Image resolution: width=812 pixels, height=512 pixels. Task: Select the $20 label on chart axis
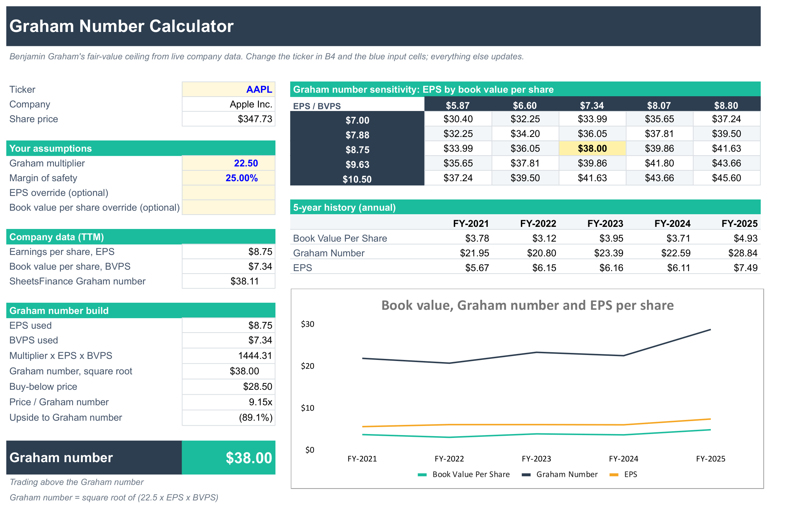click(308, 366)
